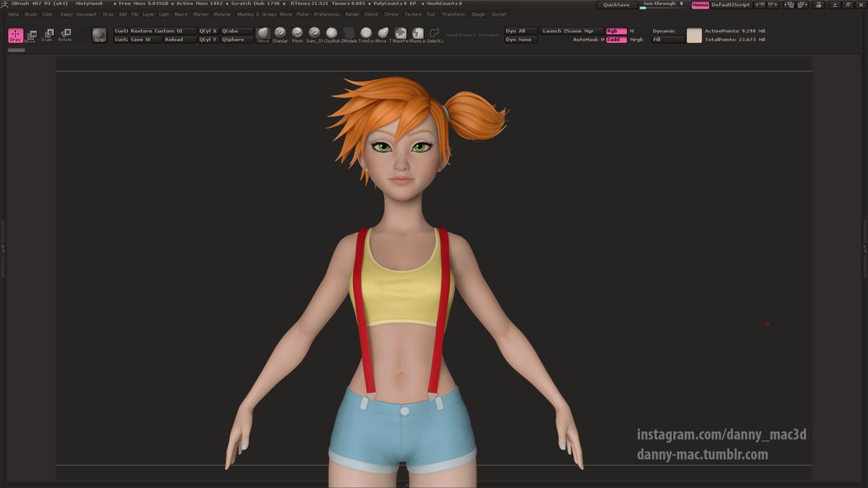Switch to Scale transform mode

click(47, 35)
